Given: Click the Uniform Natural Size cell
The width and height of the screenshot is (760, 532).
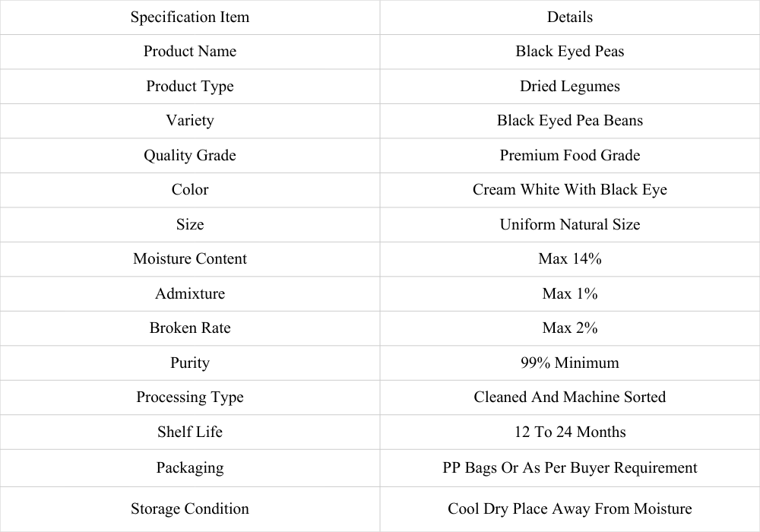Looking at the screenshot, I should click(569, 225).
